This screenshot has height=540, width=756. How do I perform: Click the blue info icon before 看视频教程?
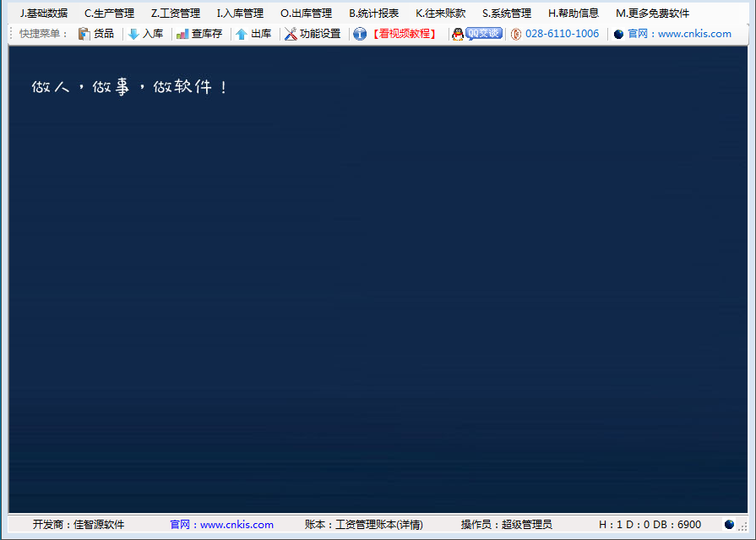359,34
